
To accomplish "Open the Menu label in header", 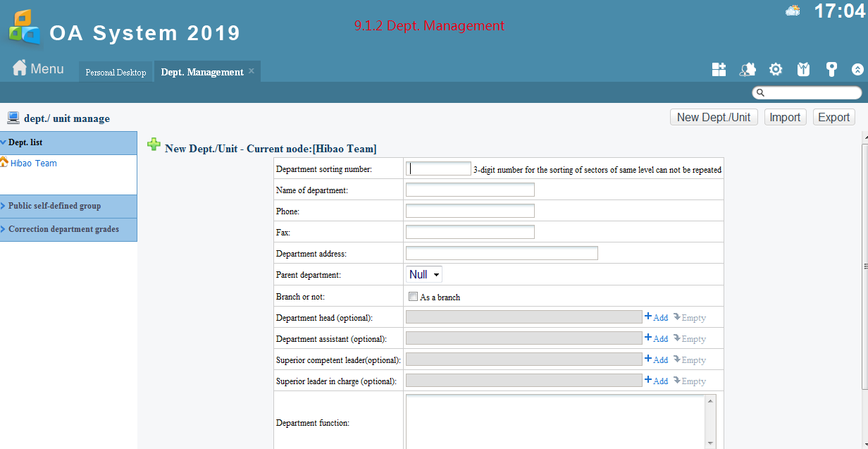I will (x=47, y=69).
